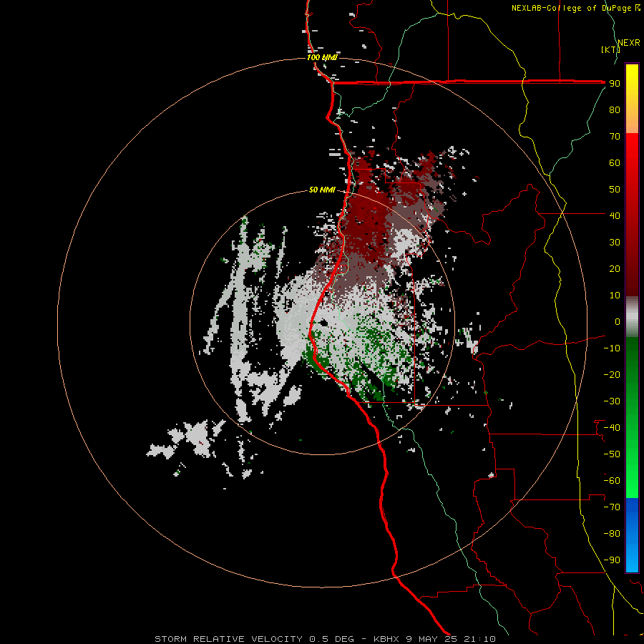The image size is (644, 644).
Task: Click the "80" value on velocity scale
Action: 615,110
